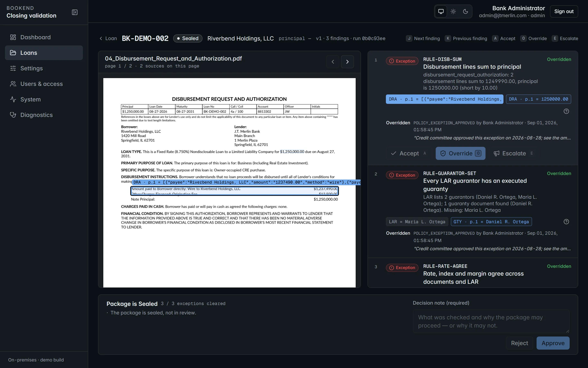This screenshot has height=368, width=588.
Task: Click the J Next finding shortcut
Action: [x=423, y=38]
